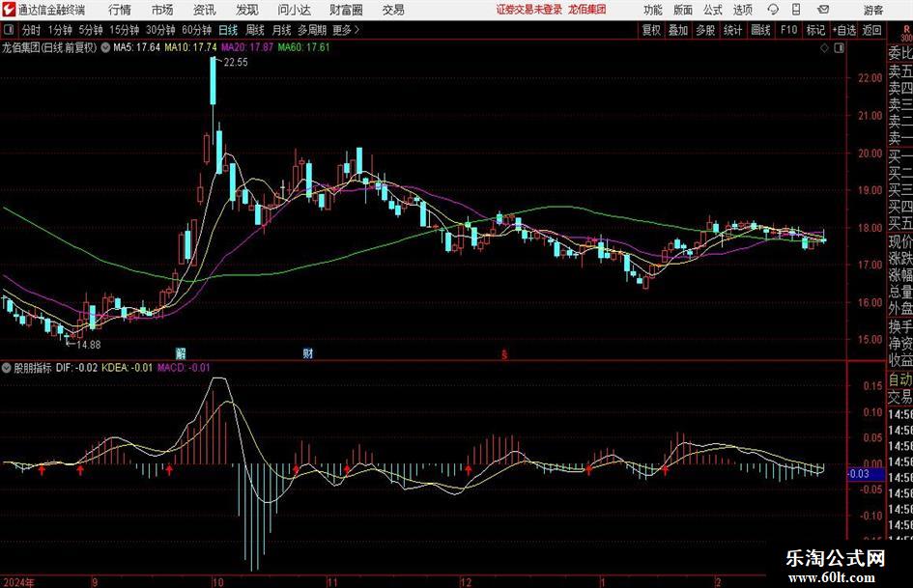Open the 市场 menu

coord(162,10)
